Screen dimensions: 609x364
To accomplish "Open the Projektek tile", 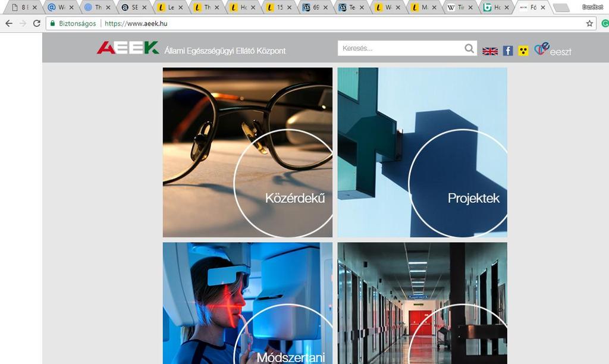I will (422, 152).
